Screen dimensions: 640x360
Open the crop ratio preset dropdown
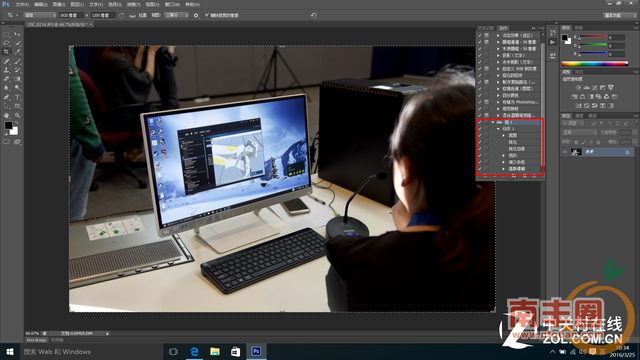(40, 15)
